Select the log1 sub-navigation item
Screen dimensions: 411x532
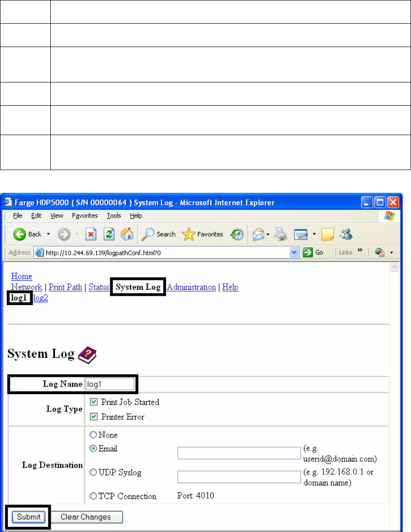pyautogui.click(x=19, y=298)
